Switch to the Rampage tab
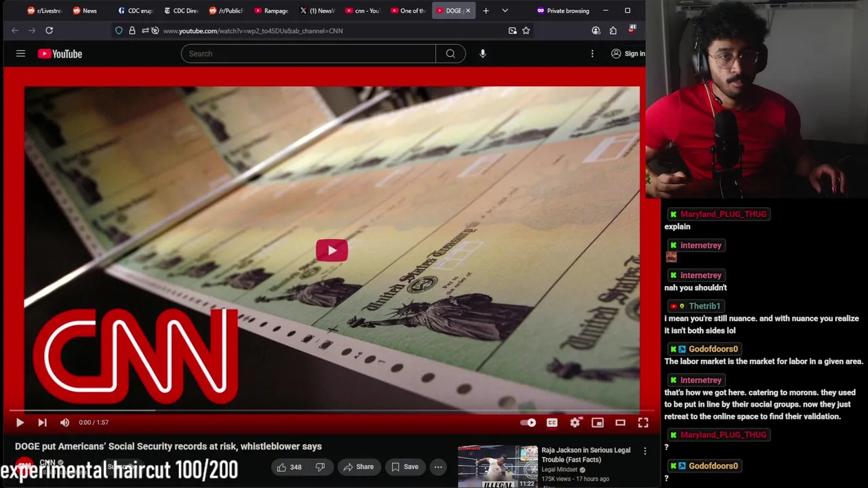 click(271, 11)
